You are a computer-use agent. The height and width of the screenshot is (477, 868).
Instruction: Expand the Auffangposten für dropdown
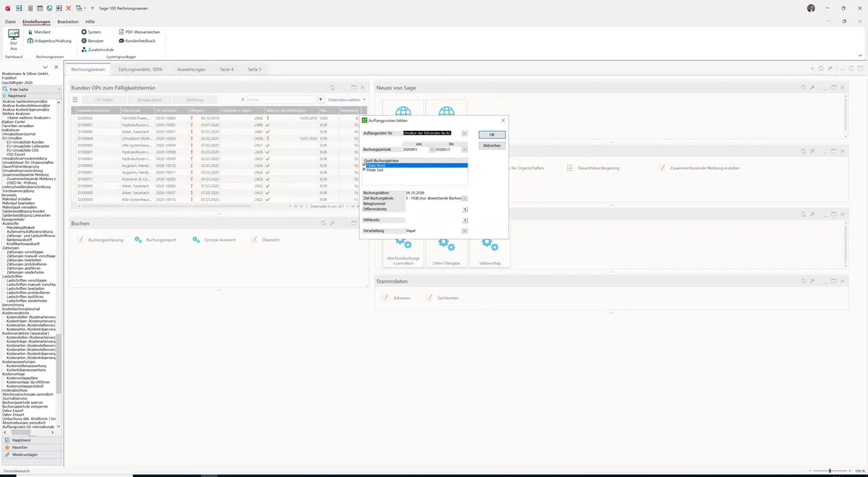tap(464, 133)
